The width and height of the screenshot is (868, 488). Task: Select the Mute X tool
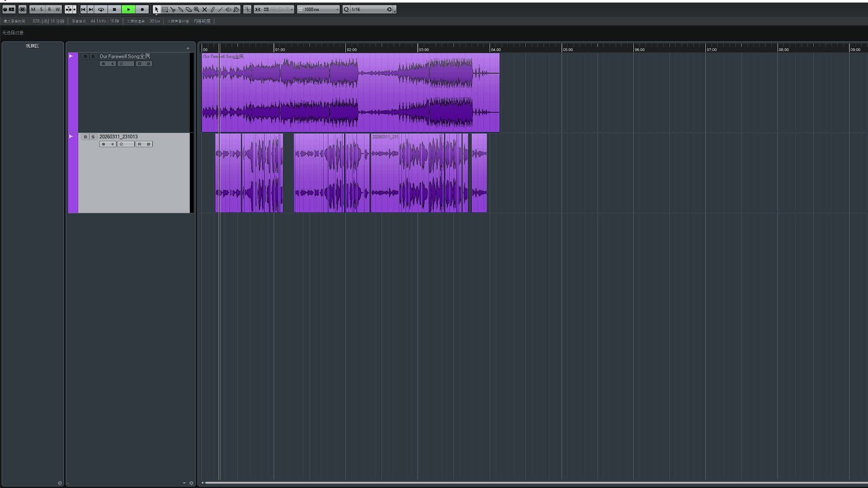[204, 9]
